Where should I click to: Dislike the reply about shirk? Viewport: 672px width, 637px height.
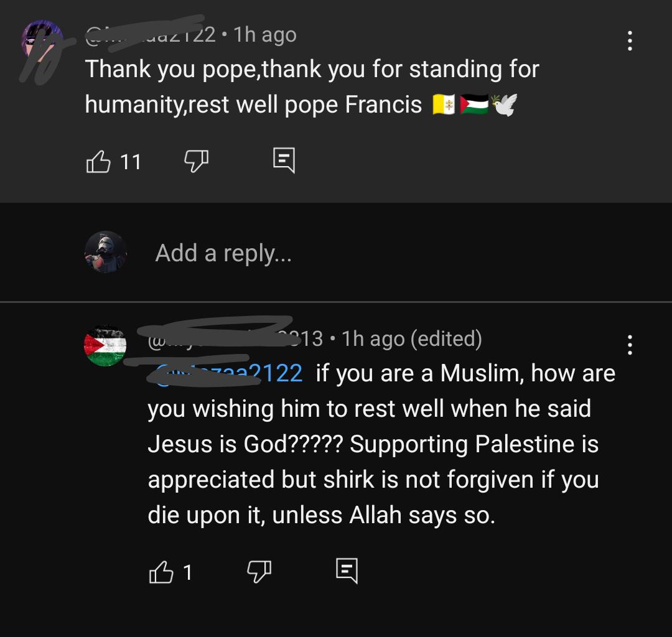(259, 572)
